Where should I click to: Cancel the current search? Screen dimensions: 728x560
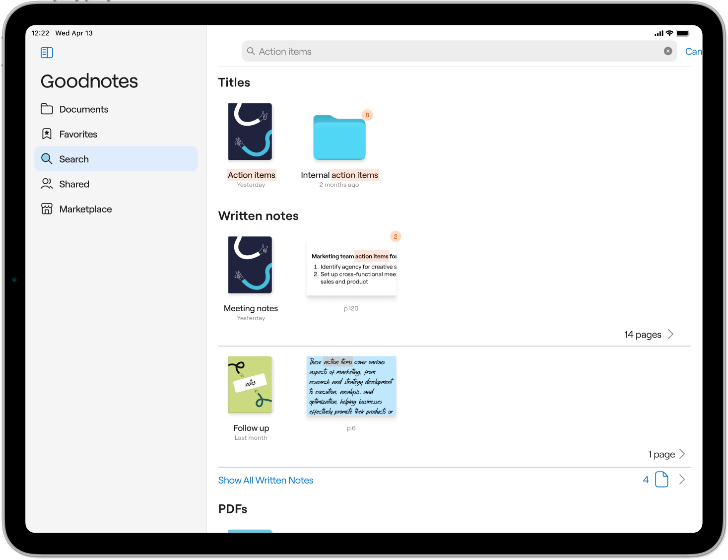point(693,52)
